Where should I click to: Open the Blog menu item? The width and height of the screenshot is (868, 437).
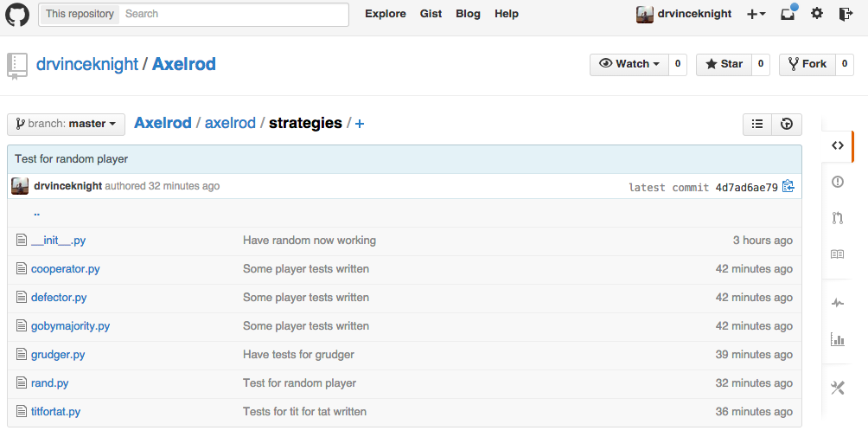468,14
